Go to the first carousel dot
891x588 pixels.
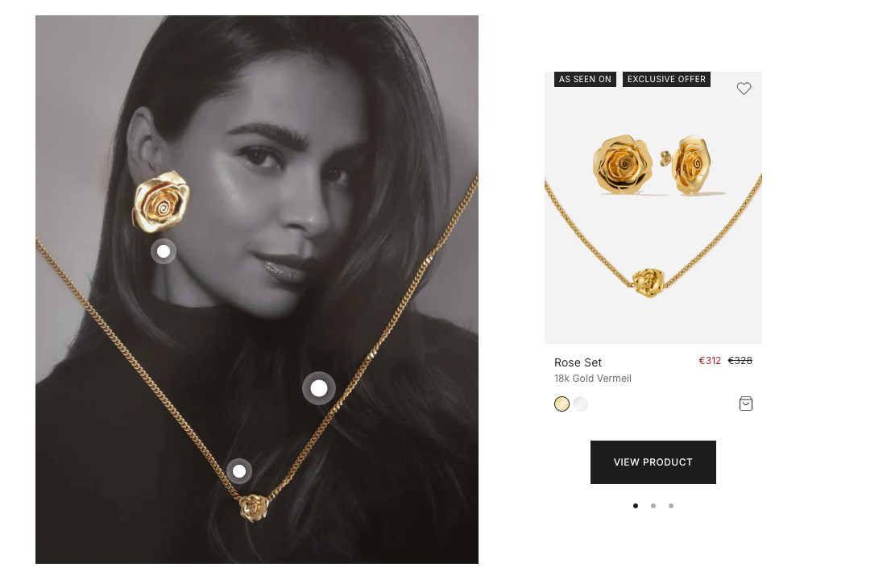pyautogui.click(x=636, y=506)
